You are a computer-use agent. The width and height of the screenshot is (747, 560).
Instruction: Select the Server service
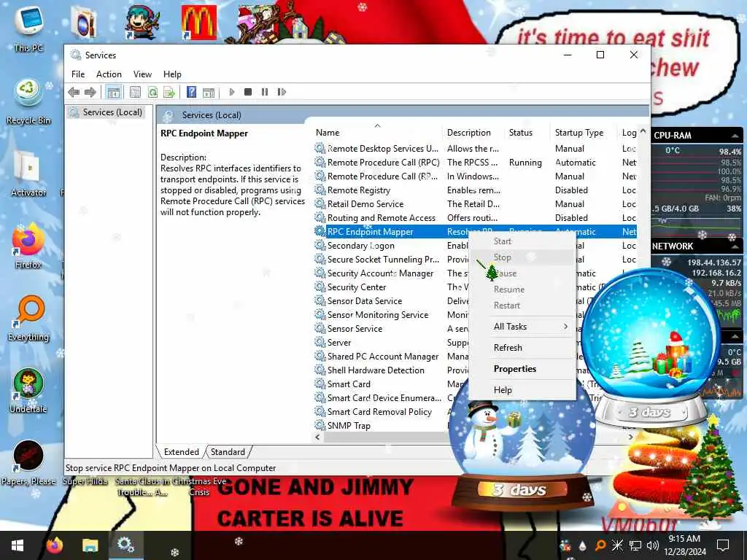pos(338,343)
